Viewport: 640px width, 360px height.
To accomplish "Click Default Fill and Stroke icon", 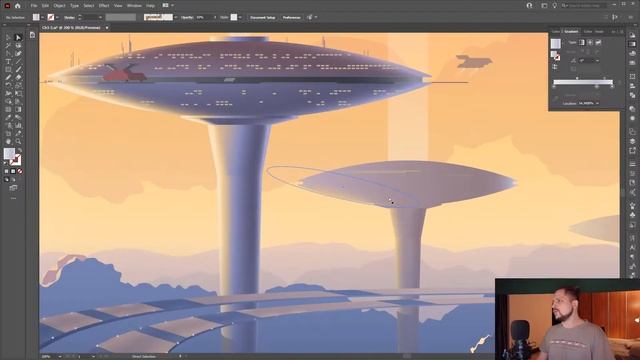I will coord(6,163).
